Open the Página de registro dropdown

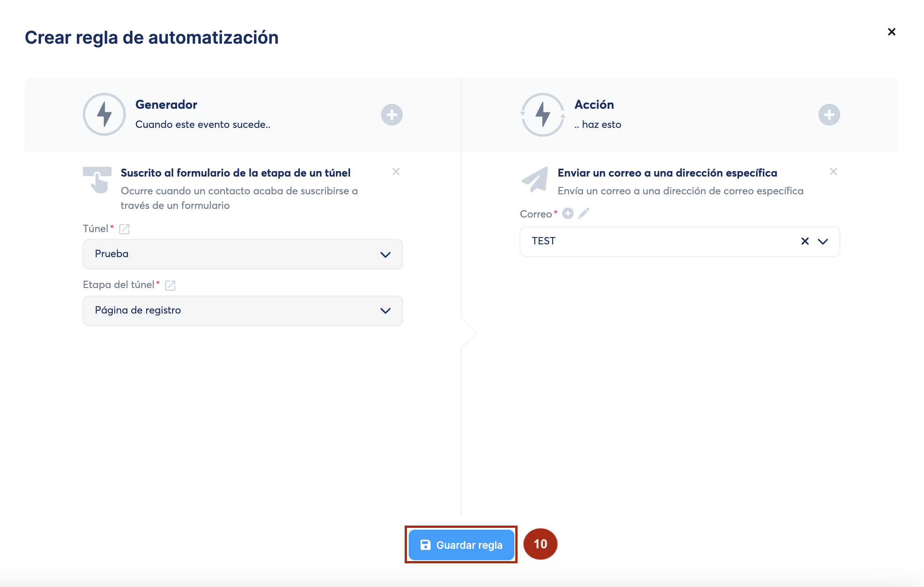pos(243,311)
